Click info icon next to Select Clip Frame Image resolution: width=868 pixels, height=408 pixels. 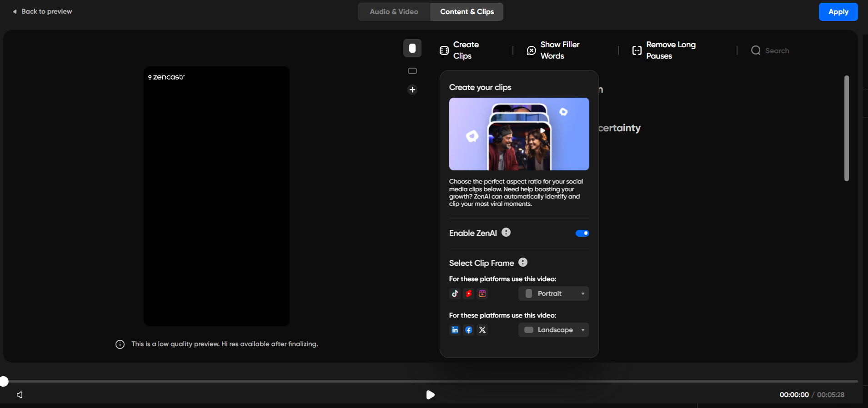pos(523,262)
